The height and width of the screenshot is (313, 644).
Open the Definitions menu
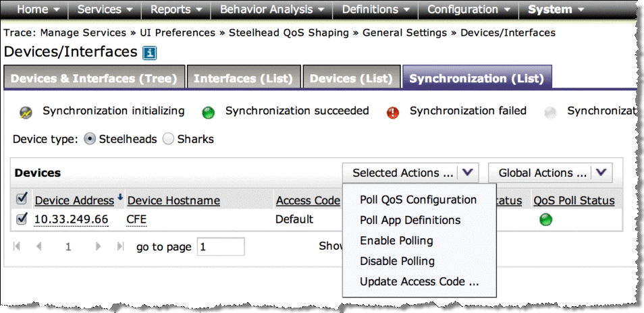(x=375, y=9)
